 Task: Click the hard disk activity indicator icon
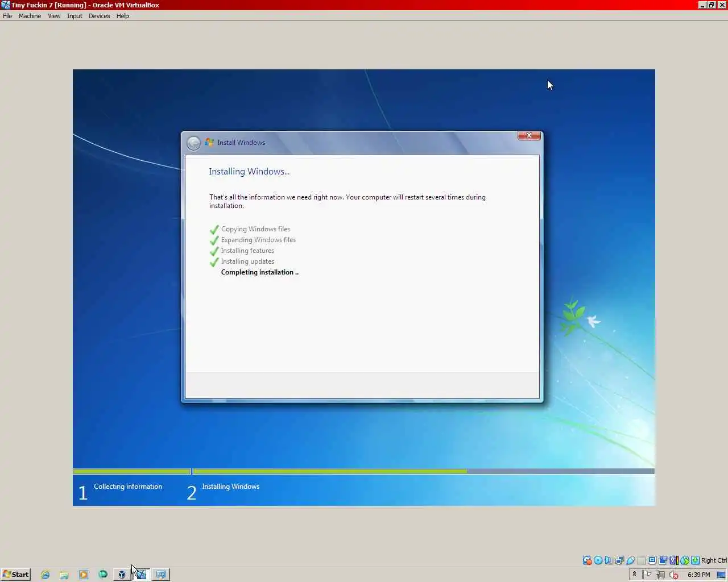[x=587, y=560]
